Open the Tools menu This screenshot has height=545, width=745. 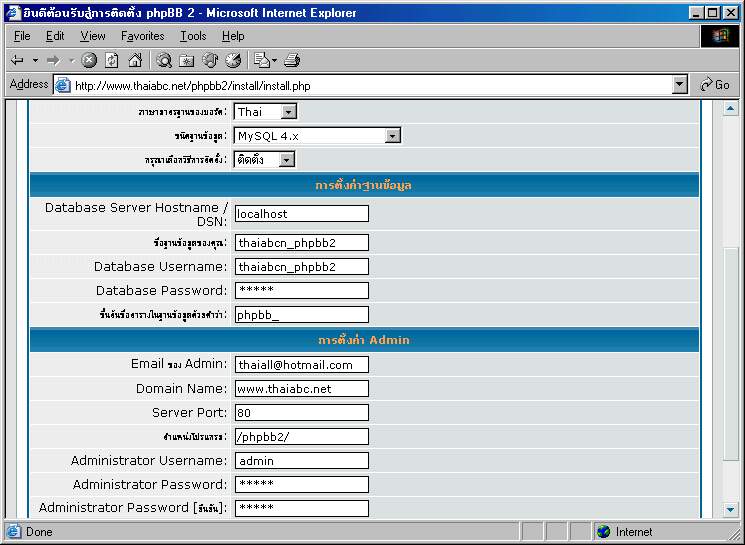pyautogui.click(x=193, y=36)
